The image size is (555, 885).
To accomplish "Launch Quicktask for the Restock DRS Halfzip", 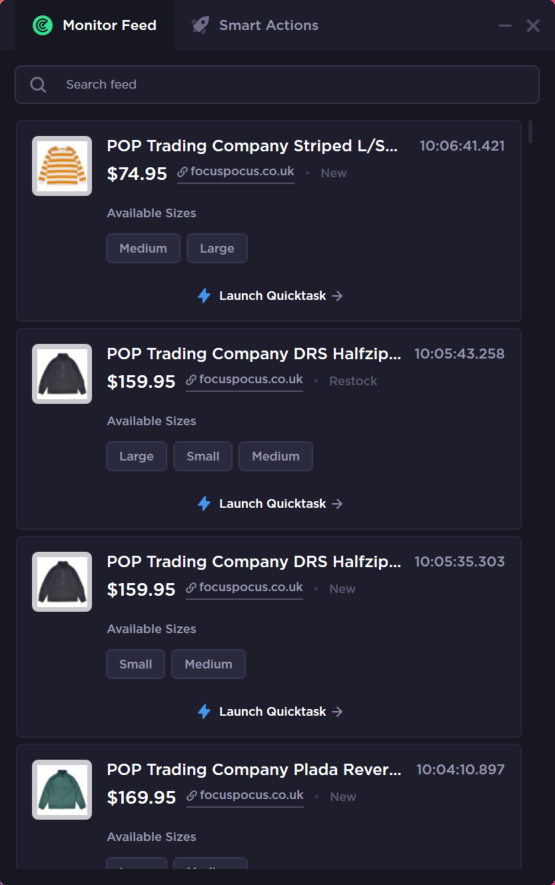I will (270, 503).
